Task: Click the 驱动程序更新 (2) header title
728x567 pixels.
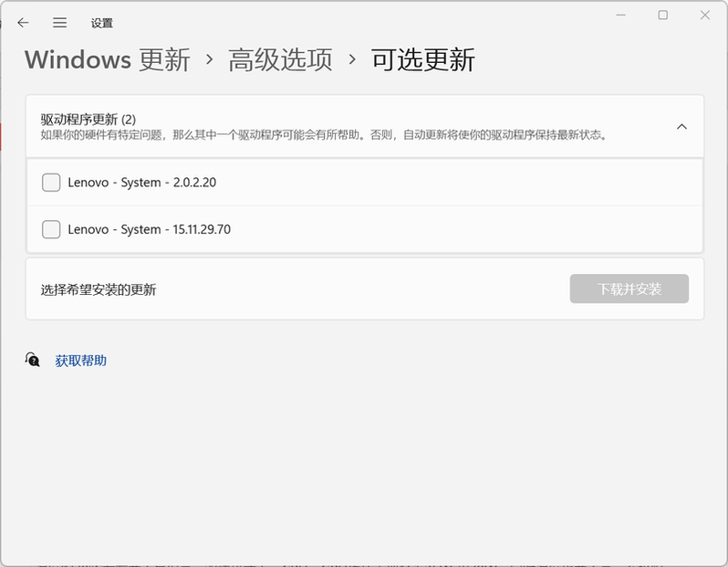Action: tap(88, 120)
